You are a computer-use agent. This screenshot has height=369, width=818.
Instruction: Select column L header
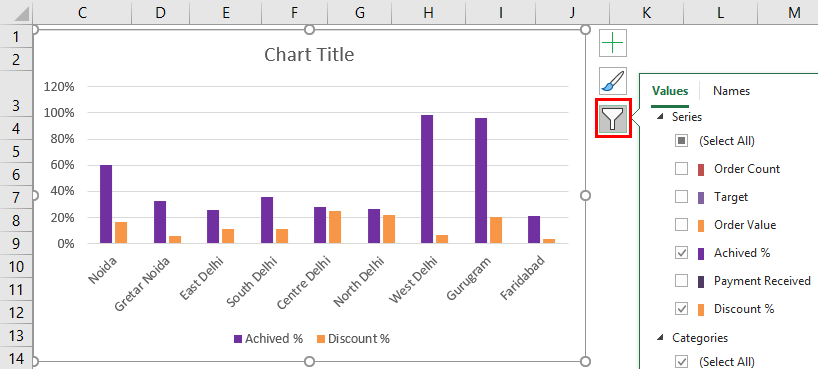pos(720,13)
